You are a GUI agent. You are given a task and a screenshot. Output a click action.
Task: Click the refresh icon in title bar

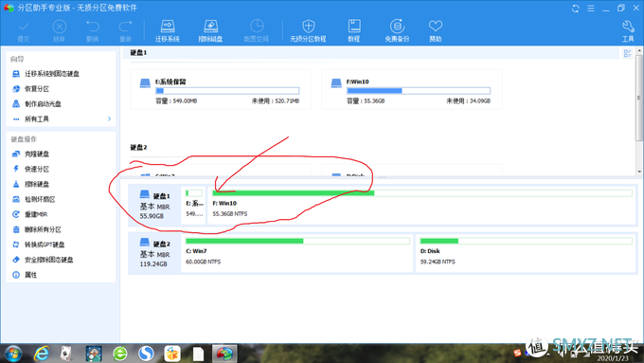(576, 9)
